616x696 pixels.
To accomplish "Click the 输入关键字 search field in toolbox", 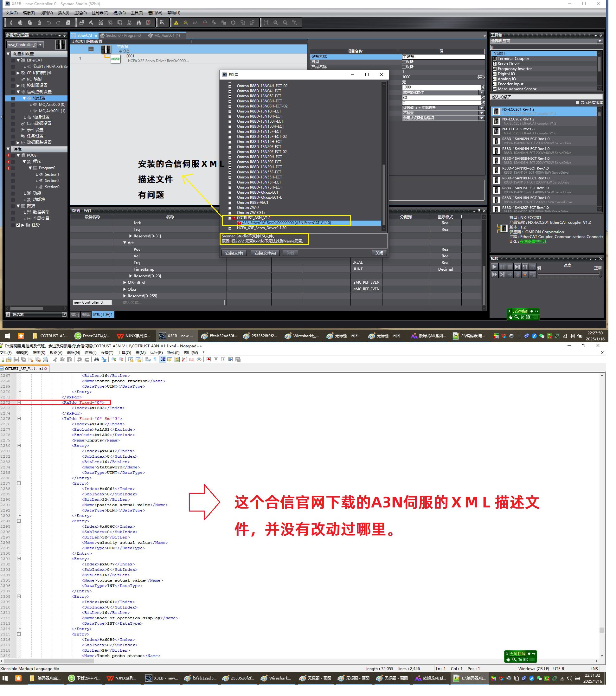I will [x=546, y=97].
